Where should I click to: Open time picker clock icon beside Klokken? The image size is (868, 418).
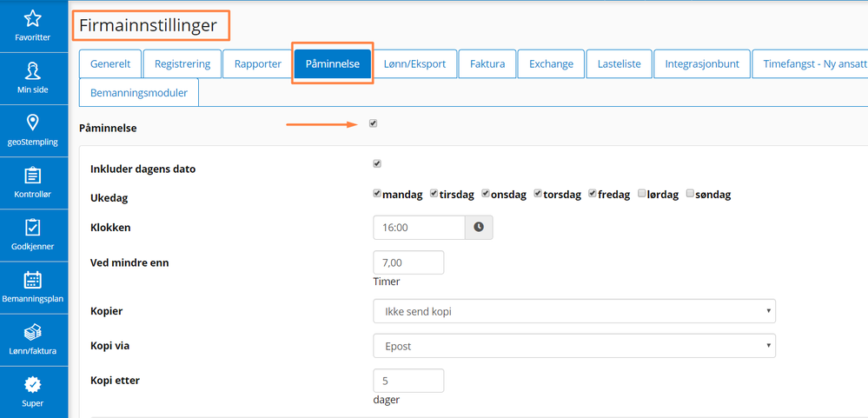pyautogui.click(x=479, y=227)
